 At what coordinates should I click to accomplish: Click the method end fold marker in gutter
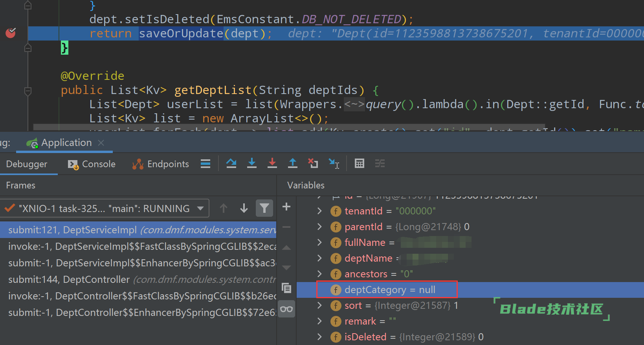point(28,48)
